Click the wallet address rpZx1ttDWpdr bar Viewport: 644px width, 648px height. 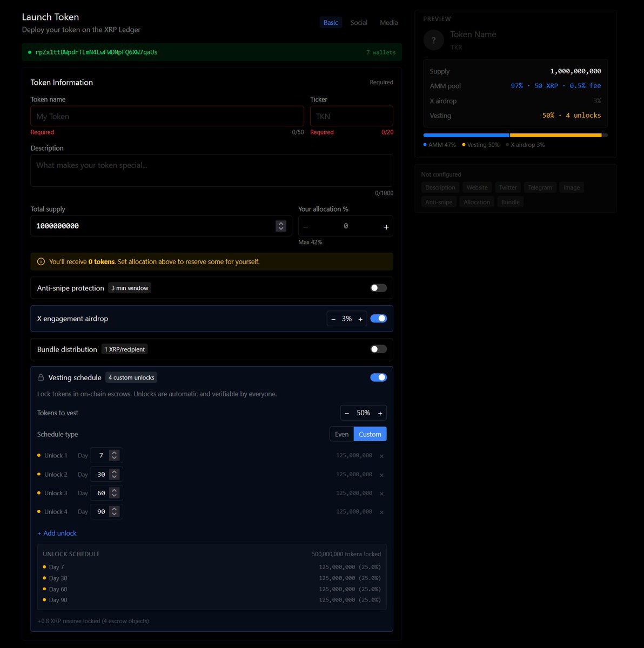pyautogui.click(x=212, y=52)
